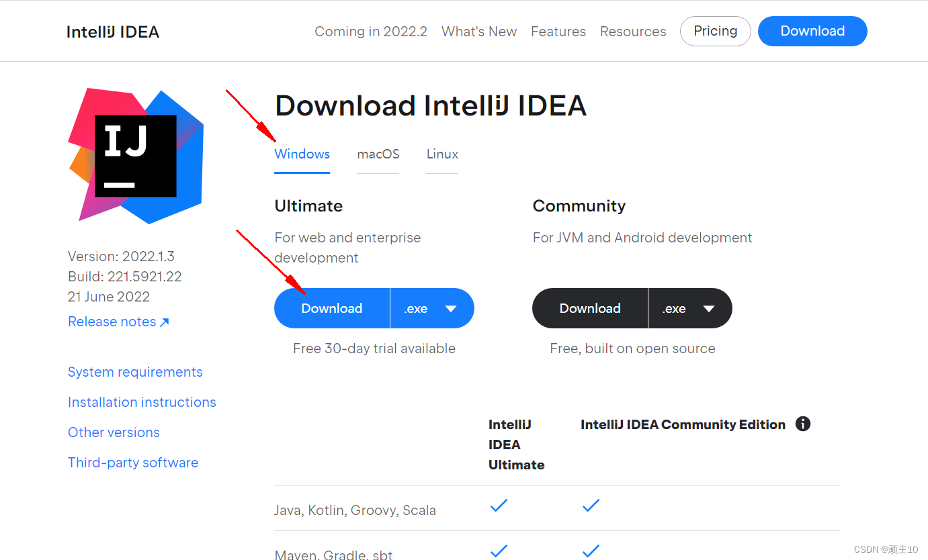Click the info icon beside Community Edition
Image resolution: width=928 pixels, height=560 pixels.
[803, 424]
